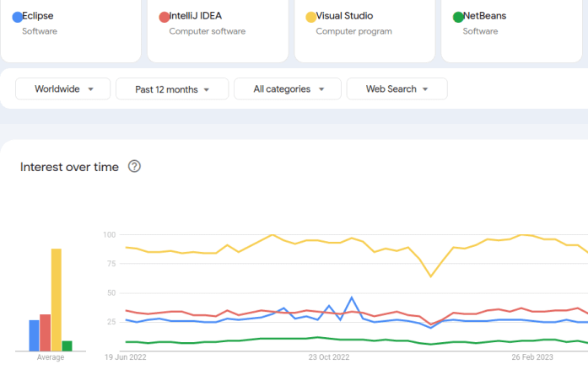Click the red IntelliJ IDEA average bar
This screenshot has width=588, height=375.
(45, 333)
